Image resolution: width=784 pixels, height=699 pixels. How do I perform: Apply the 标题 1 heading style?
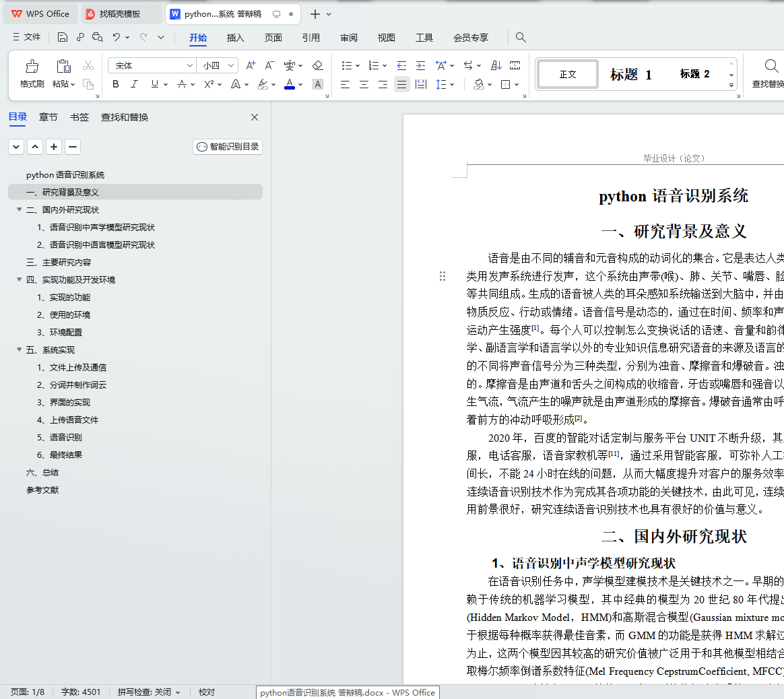tap(630, 74)
